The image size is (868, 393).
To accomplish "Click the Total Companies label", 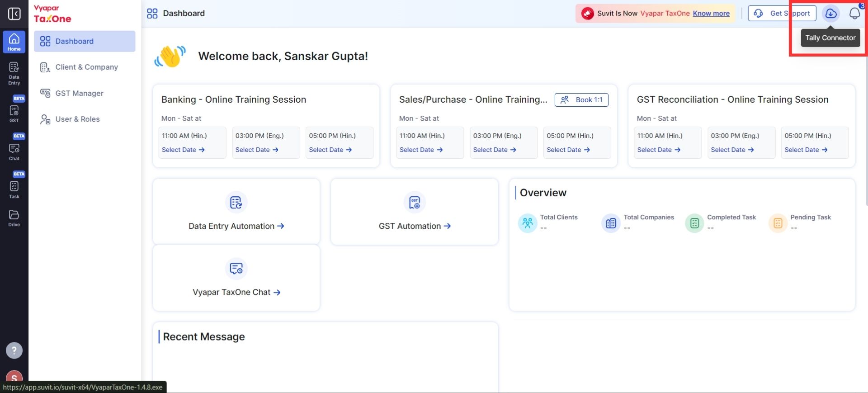I will 649,218.
